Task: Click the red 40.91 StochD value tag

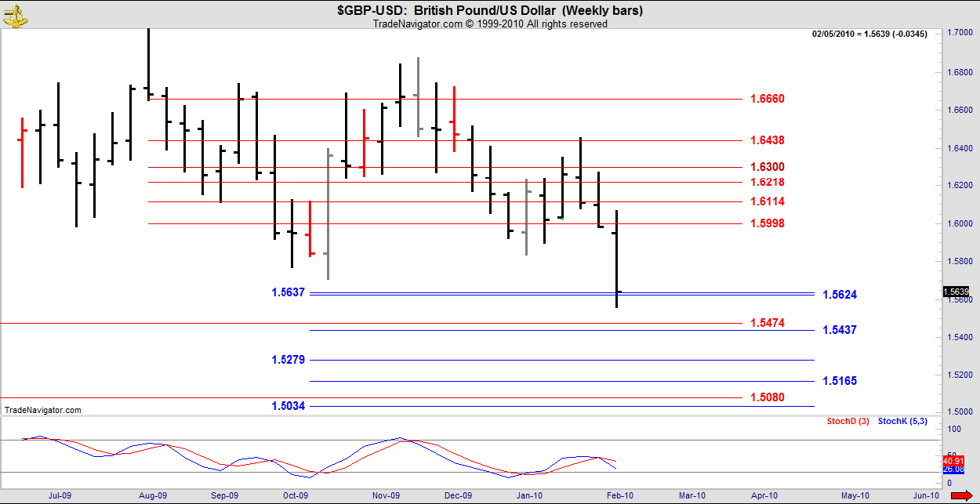Action: (953, 462)
